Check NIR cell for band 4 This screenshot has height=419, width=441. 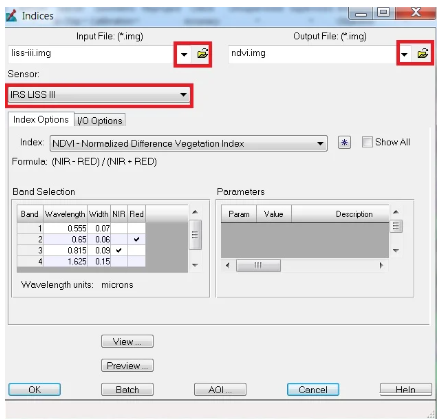point(119,261)
